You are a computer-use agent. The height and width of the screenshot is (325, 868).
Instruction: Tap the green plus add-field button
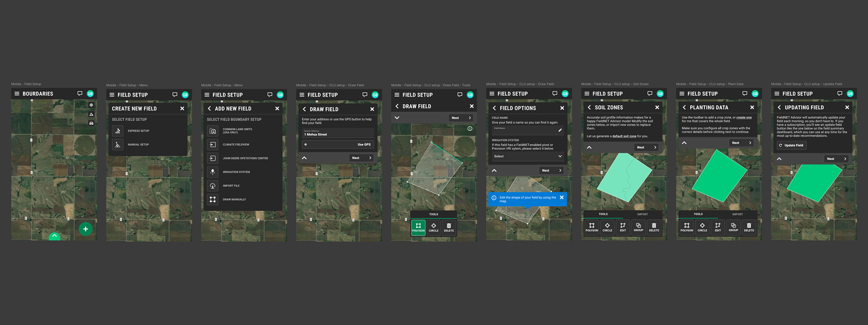[x=85, y=229]
